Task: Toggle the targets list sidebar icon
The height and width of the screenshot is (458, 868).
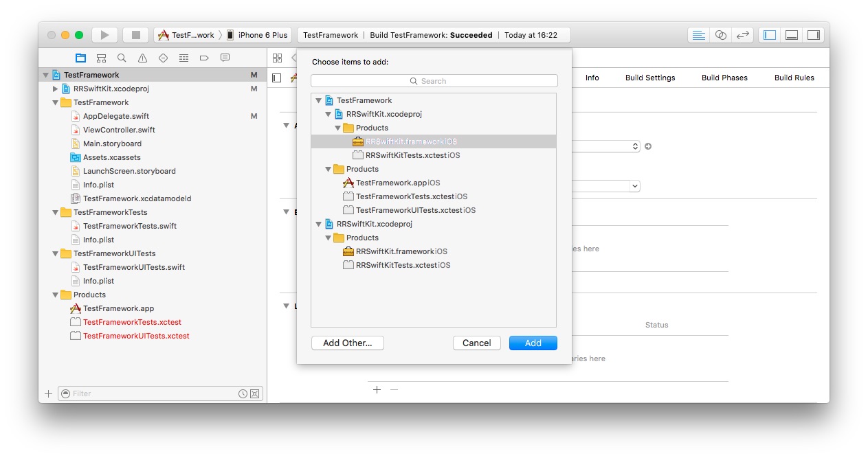Action: click(277, 78)
